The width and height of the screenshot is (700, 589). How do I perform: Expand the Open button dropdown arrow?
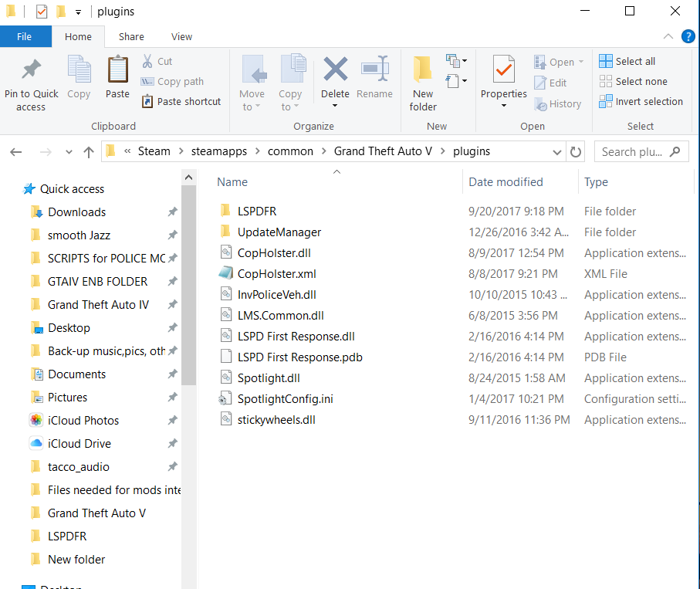[581, 62]
